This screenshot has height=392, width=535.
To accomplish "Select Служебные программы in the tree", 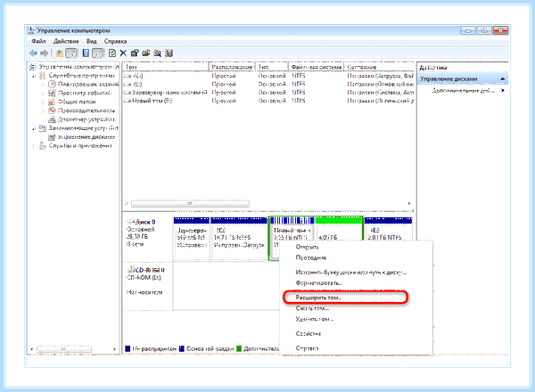I will point(82,76).
